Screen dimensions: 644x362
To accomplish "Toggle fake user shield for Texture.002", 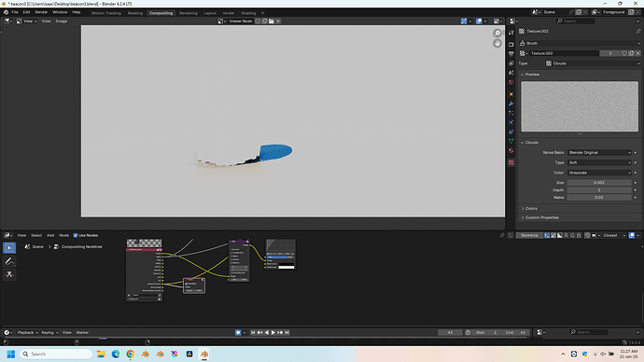I will point(624,53).
